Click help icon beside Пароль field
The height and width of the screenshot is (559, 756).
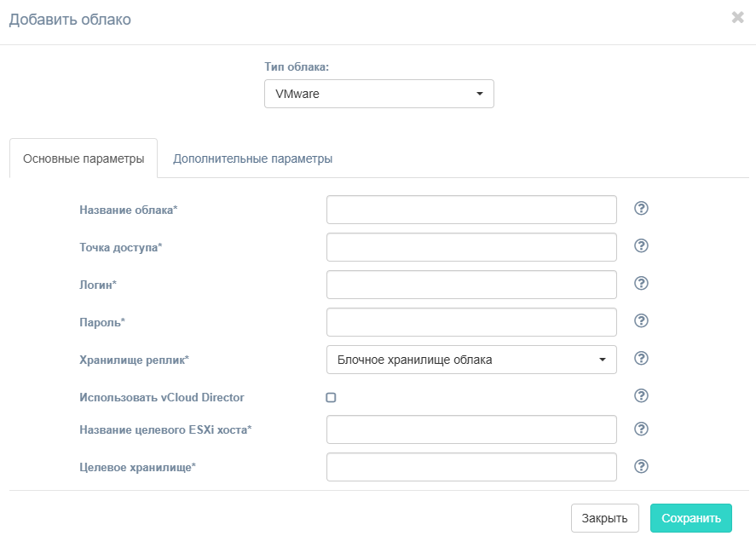(641, 321)
